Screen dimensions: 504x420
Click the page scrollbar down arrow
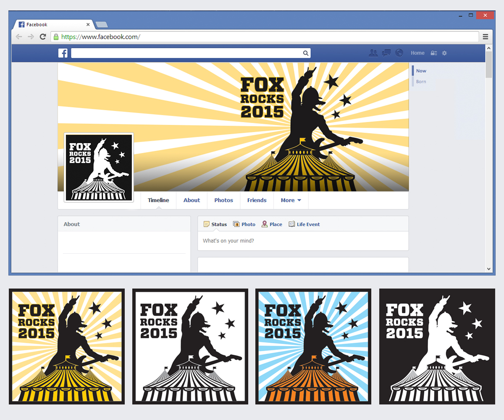coord(489,269)
